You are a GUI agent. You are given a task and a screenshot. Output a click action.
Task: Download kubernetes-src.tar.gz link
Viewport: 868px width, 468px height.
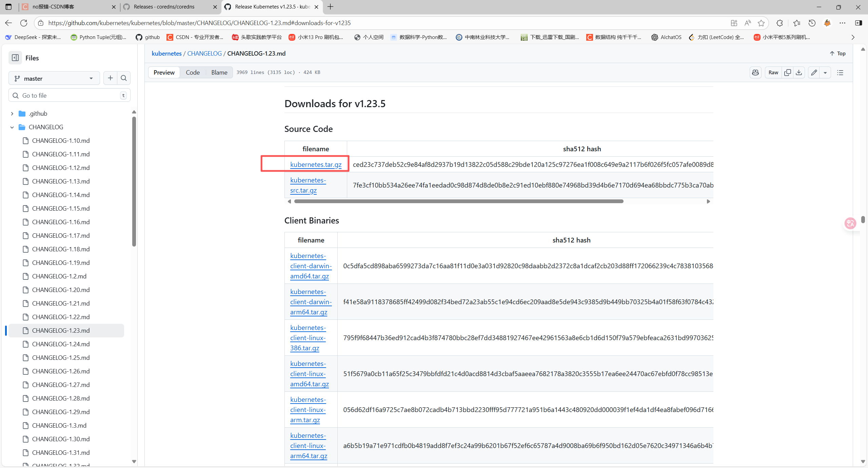(308, 185)
